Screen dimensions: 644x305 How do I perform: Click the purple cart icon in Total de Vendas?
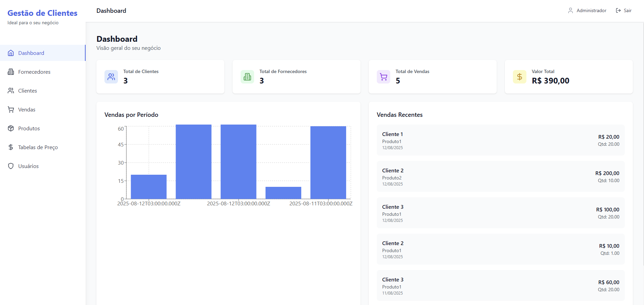384,77
